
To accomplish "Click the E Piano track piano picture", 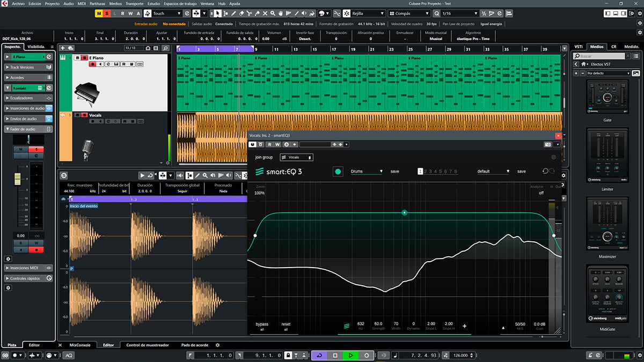I will tap(86, 94).
